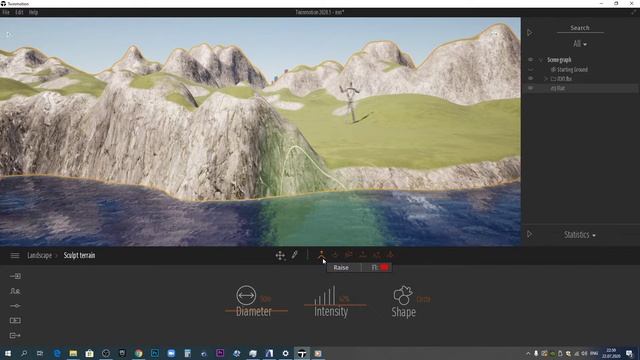
Task: Collapse the Scene graph tree node
Action: 541,60
